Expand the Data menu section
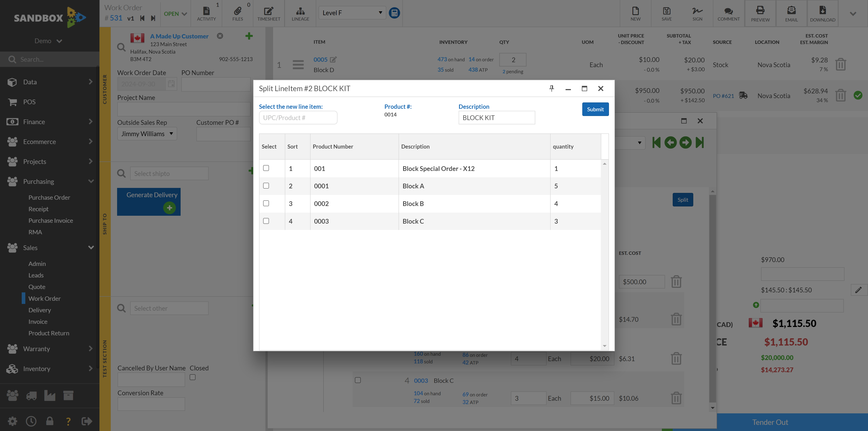Screen dimensions: 868x431 50,82
